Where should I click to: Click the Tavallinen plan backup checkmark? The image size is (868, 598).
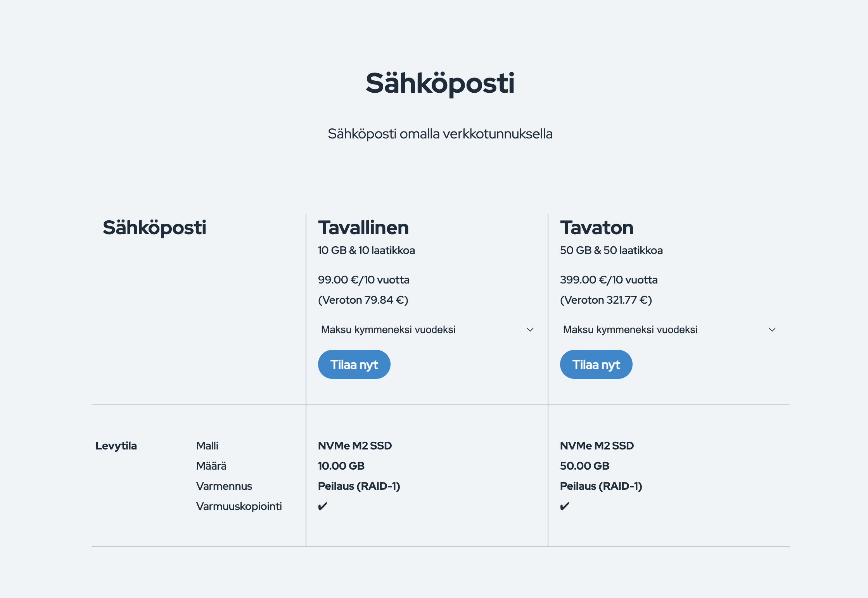[323, 506]
